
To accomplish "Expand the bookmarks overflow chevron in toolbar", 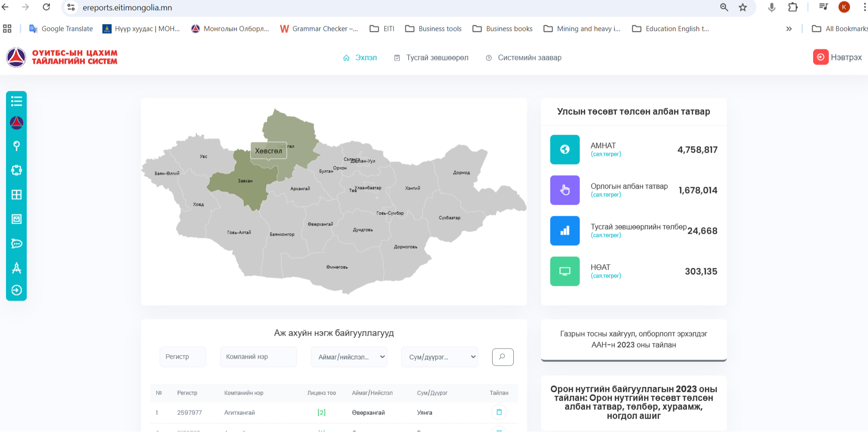I will (789, 29).
